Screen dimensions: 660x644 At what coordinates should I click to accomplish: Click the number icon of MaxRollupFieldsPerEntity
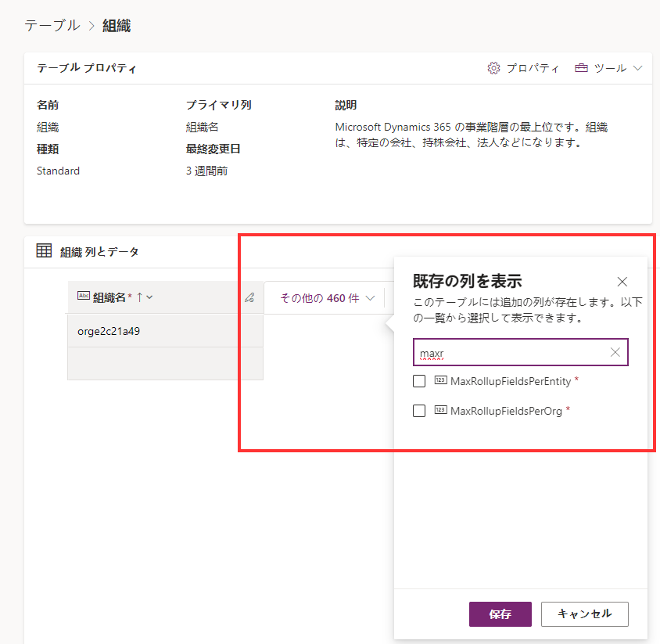441,380
